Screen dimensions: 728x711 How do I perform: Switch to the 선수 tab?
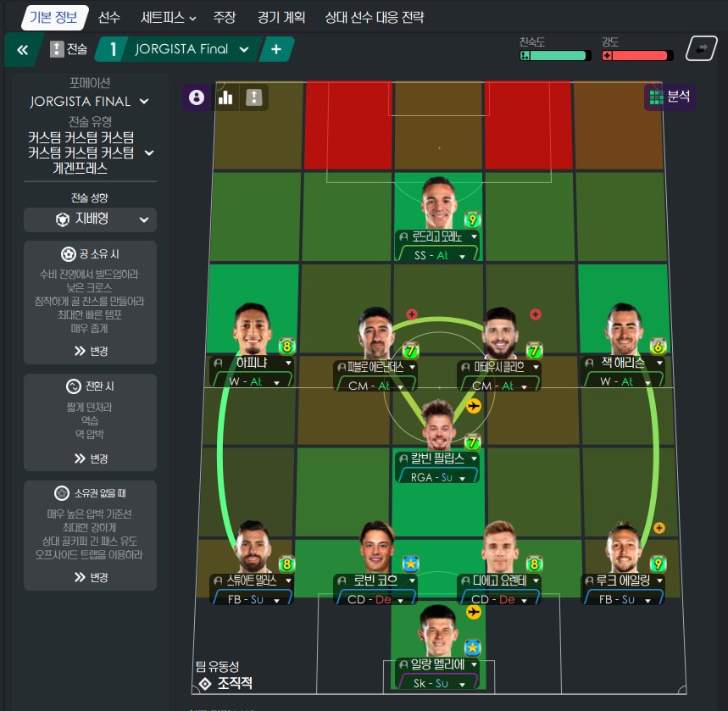pyautogui.click(x=109, y=18)
